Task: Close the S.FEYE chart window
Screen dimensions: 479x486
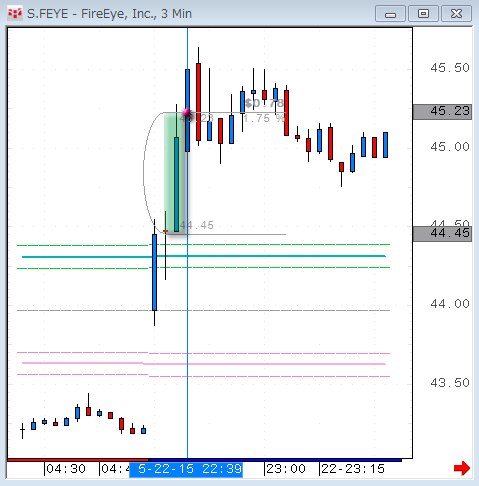Action: click(x=456, y=14)
